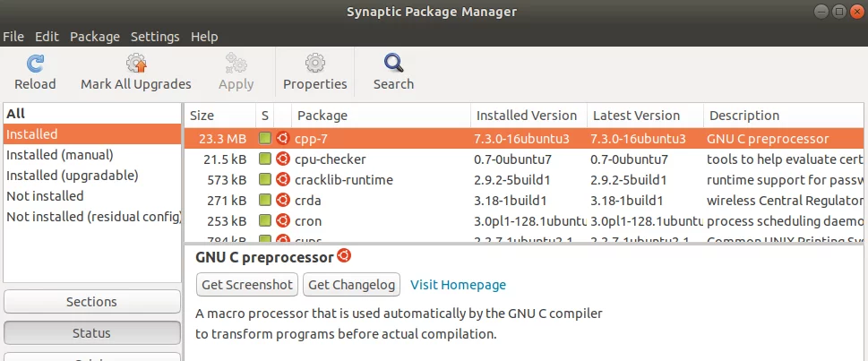Click the Ubuntu logo next to cron

[282, 221]
